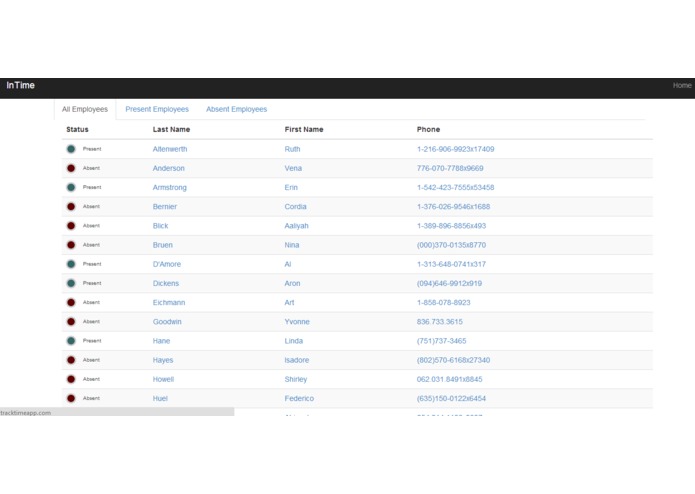
Task: Click the absent status dot for Anderson
Action: point(71,168)
